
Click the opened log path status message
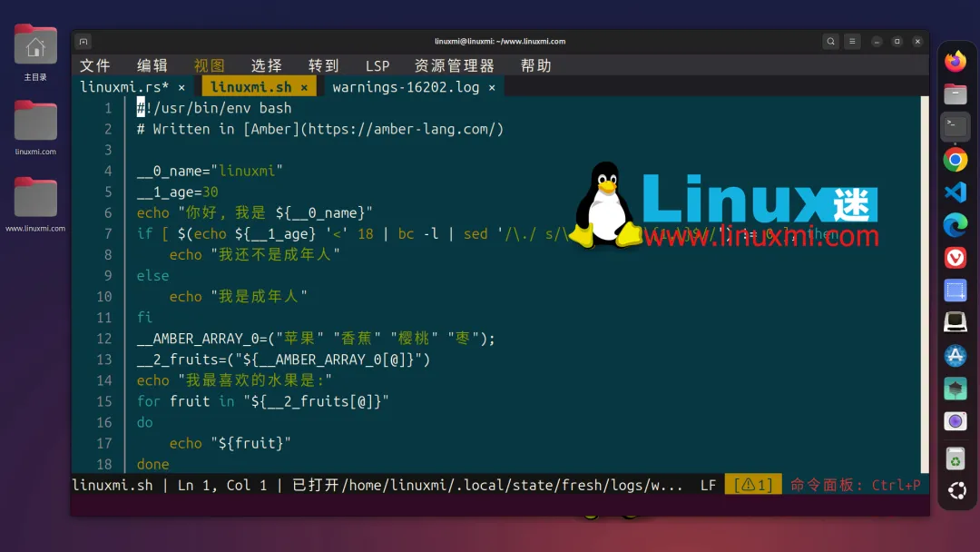pos(487,485)
